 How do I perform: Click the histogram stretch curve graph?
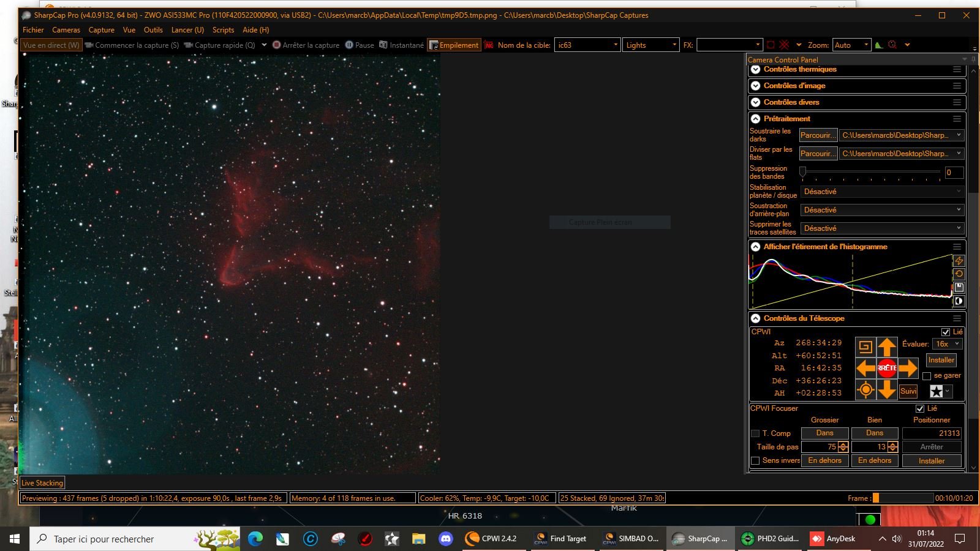850,281
